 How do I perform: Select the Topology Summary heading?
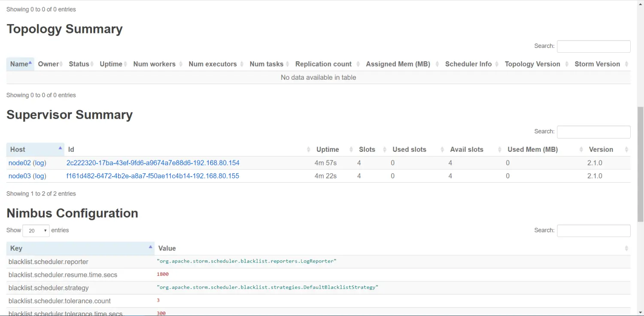coord(65,29)
